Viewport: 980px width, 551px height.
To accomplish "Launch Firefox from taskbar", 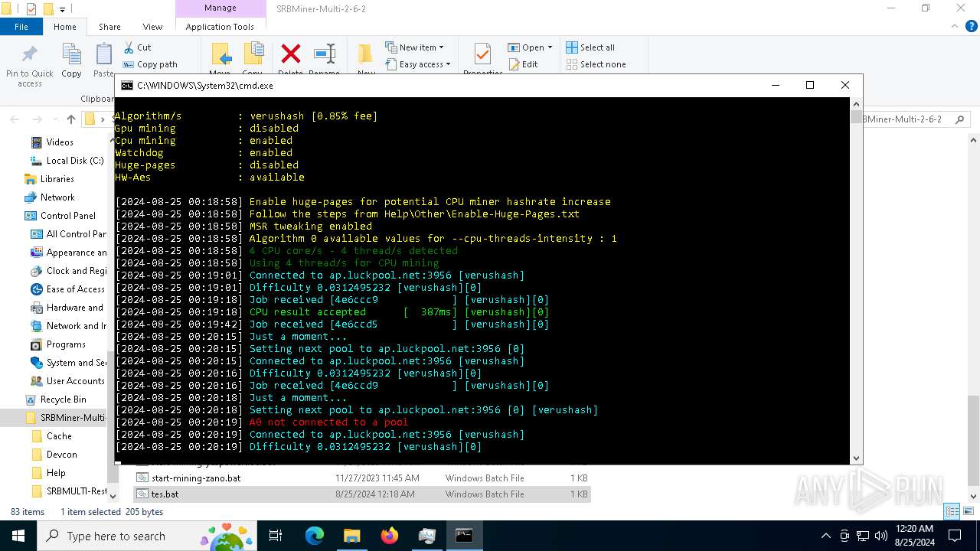I will point(390,536).
